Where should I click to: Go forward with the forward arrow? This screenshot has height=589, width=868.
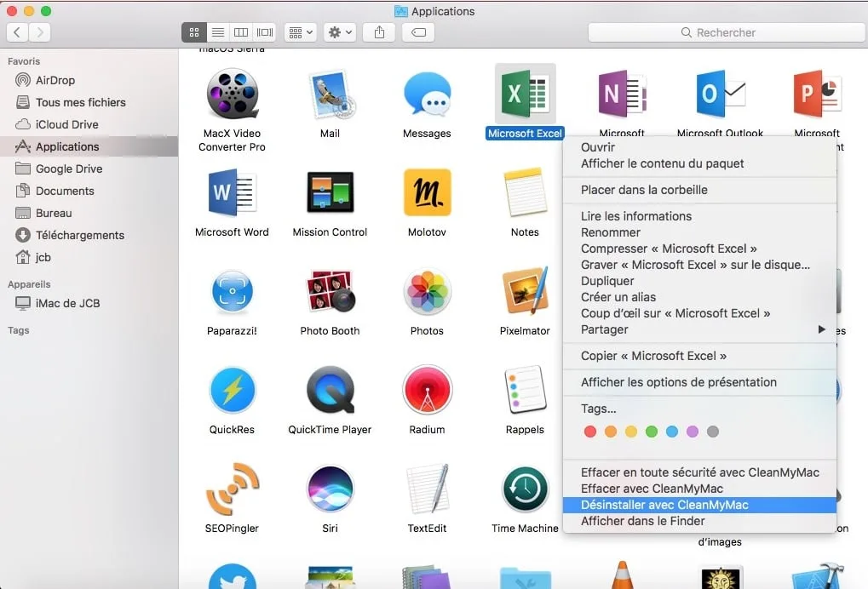click(x=40, y=32)
